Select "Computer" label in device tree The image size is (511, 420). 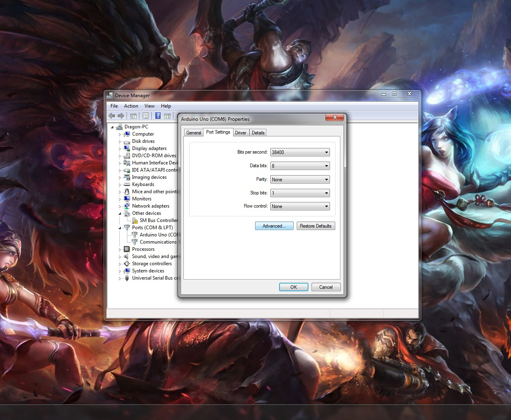pyautogui.click(x=143, y=134)
